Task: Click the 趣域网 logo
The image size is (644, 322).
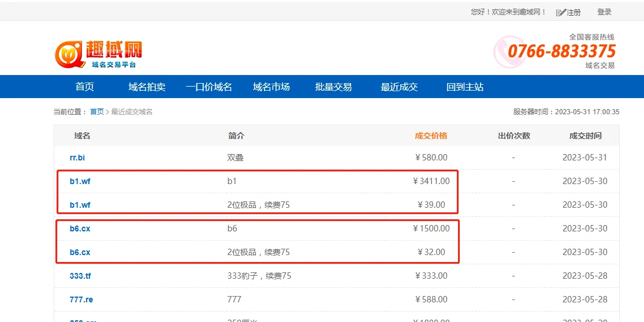Action: pyautogui.click(x=98, y=54)
